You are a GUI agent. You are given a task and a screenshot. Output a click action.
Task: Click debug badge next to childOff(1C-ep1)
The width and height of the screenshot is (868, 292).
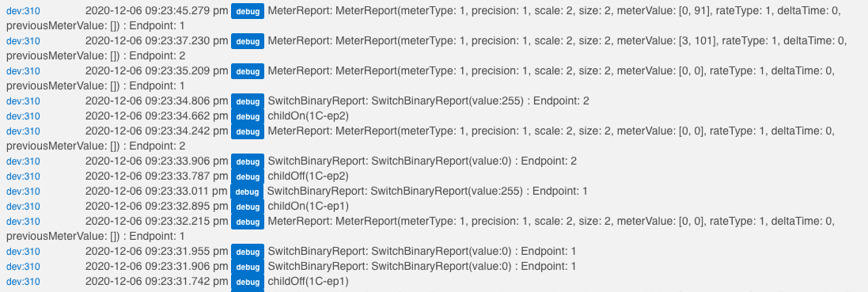tap(248, 282)
